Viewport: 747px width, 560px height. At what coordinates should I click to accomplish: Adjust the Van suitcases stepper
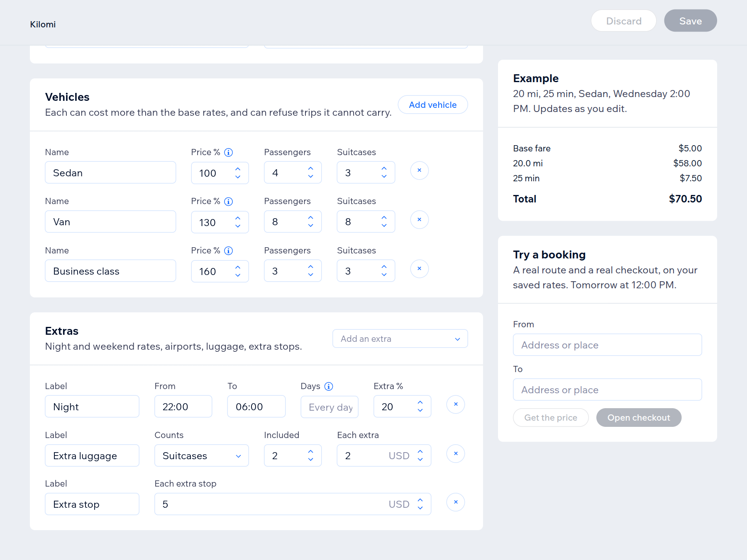click(384, 222)
